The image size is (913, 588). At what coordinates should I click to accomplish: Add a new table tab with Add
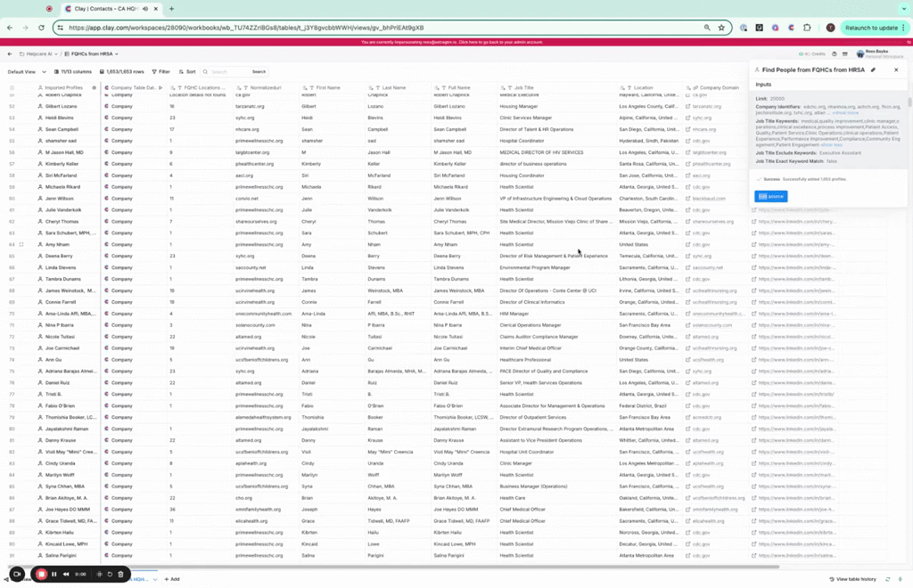pos(172,579)
